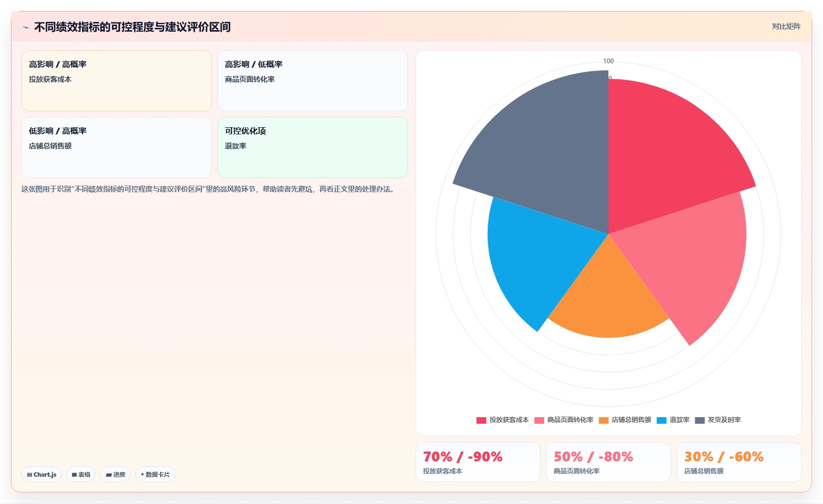This screenshot has width=823, height=504.
Task: Click the 退款率 text in the green card
Action: click(235, 146)
